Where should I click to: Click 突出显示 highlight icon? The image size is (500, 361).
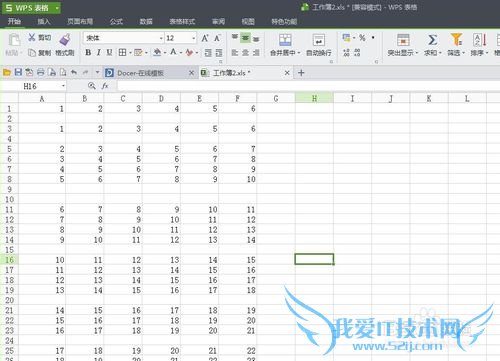click(x=403, y=40)
